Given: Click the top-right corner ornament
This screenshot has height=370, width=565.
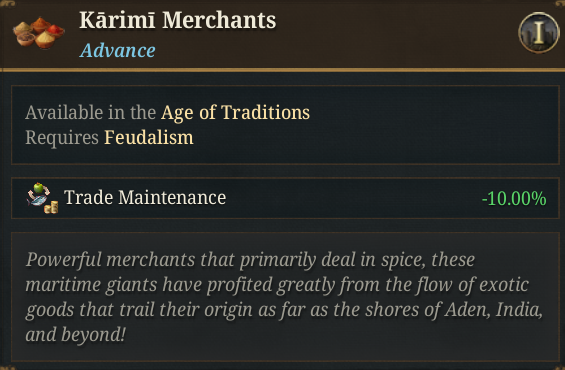Looking at the screenshot, I should [558, 3].
